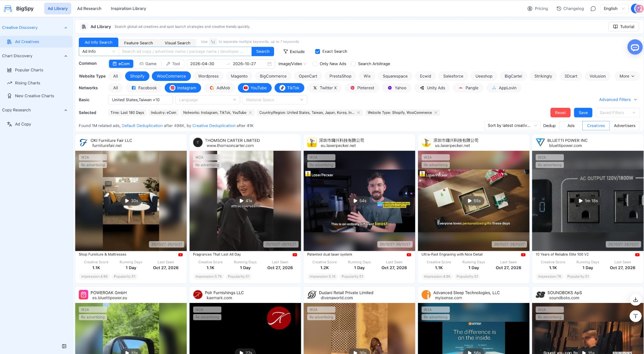The height and width of the screenshot is (354, 644).
Task: Click BLUETTI POWER INC advertiser logo
Action: click(x=540, y=143)
